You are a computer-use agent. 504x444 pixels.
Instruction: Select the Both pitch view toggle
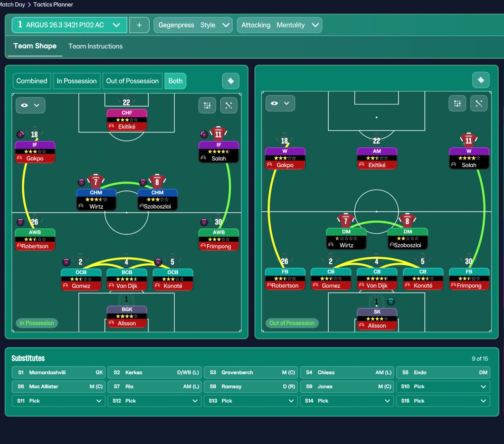[x=175, y=81]
